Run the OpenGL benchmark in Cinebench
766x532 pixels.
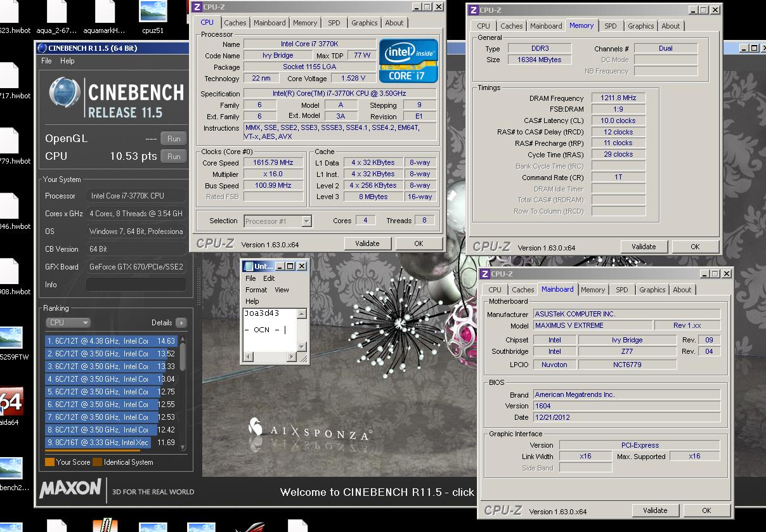click(174, 139)
